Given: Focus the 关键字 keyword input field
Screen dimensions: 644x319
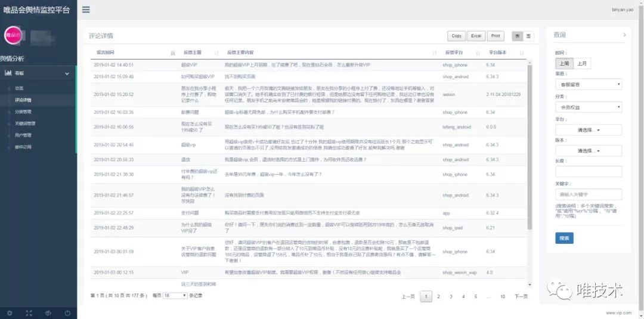Looking at the screenshot, I should point(589,194).
